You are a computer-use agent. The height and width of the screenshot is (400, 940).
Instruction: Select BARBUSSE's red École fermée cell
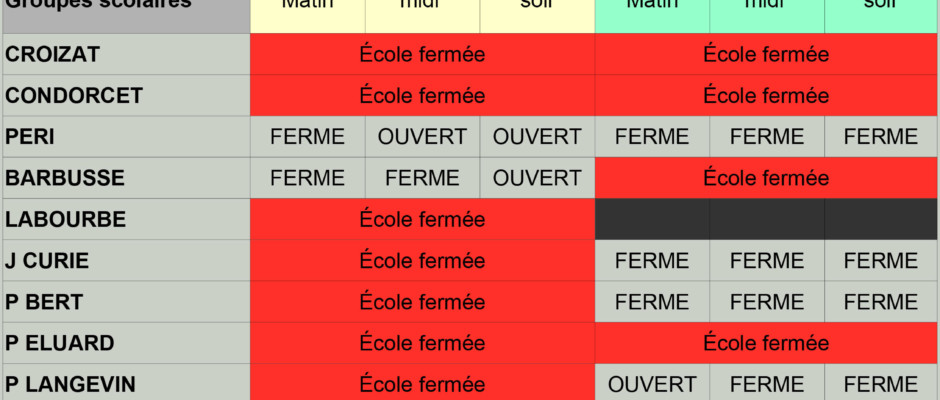pos(766,178)
